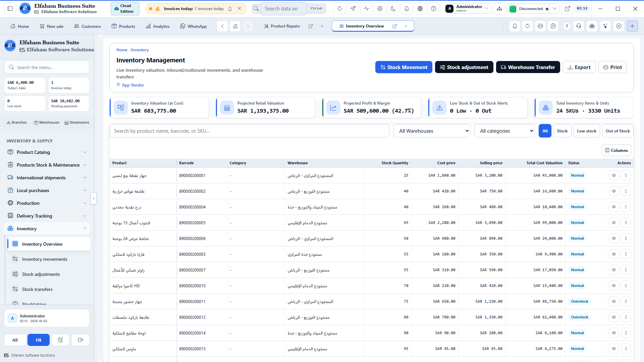Click the home icon in tab bar

point(235,26)
